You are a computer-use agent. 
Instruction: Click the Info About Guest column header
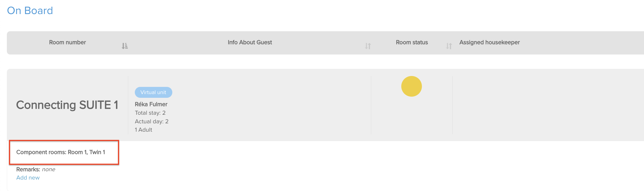tap(250, 42)
